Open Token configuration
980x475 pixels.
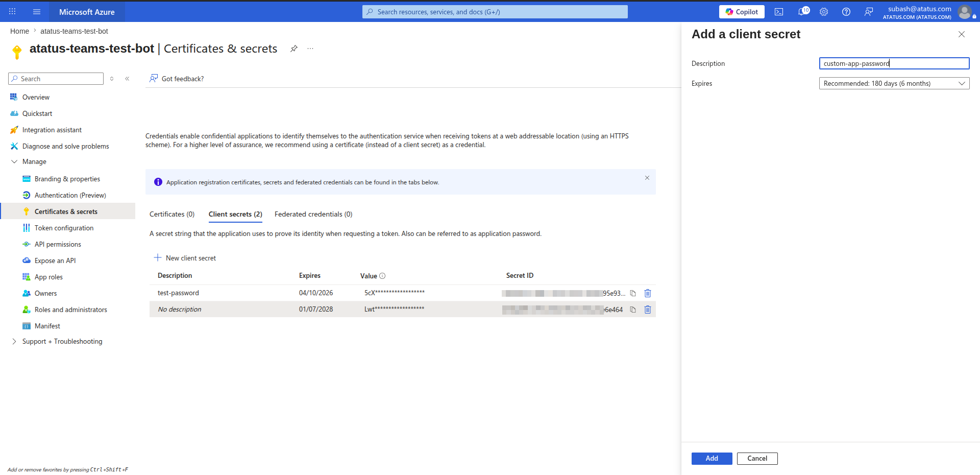[64, 228]
